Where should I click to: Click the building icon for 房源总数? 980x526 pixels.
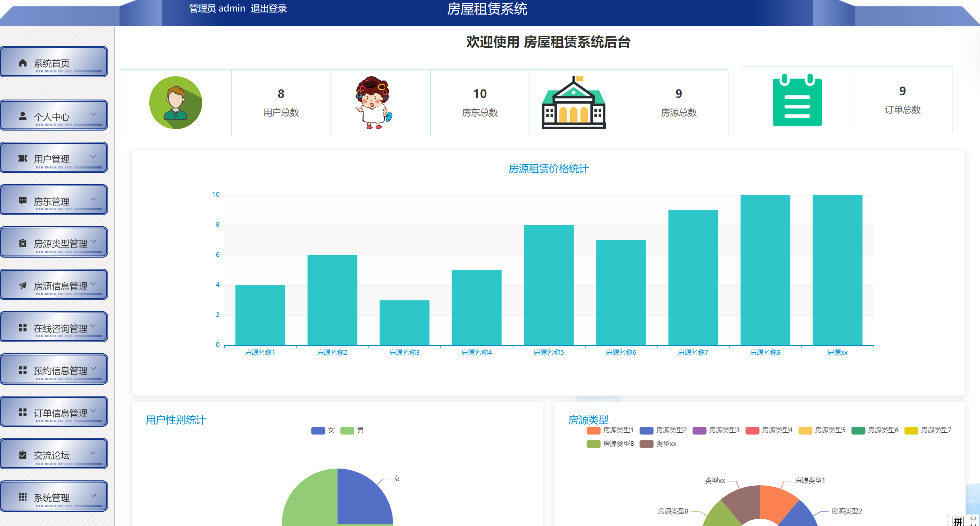(574, 103)
